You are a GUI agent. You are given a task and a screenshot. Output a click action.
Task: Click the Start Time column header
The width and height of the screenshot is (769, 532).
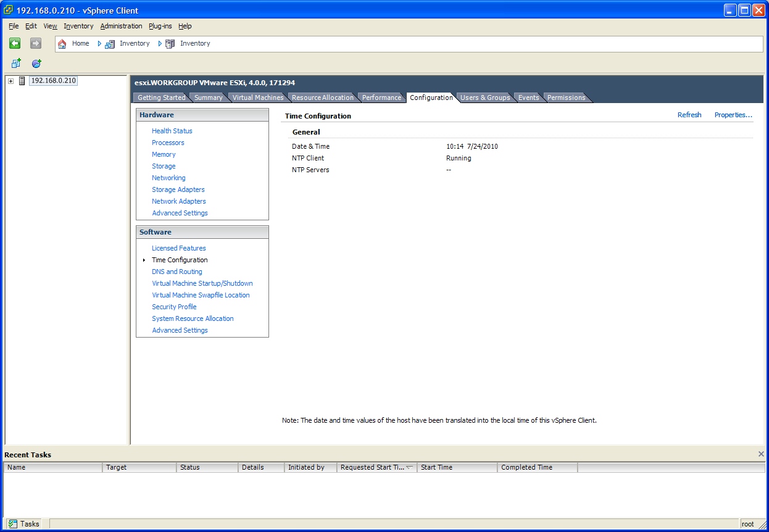[x=457, y=468]
